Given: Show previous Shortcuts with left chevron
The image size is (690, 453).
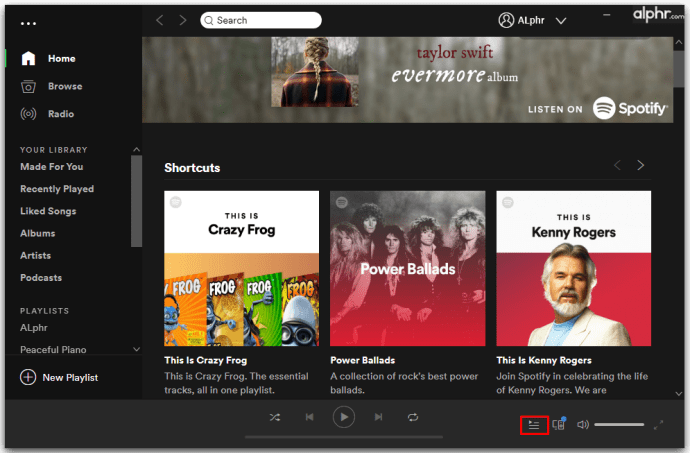Looking at the screenshot, I should coord(617,165).
